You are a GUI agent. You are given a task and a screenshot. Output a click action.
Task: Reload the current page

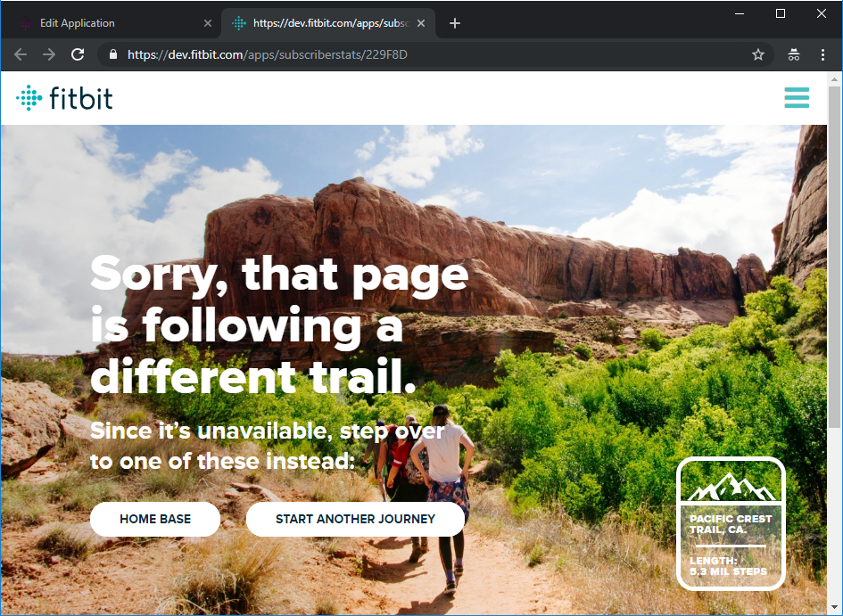coord(78,54)
